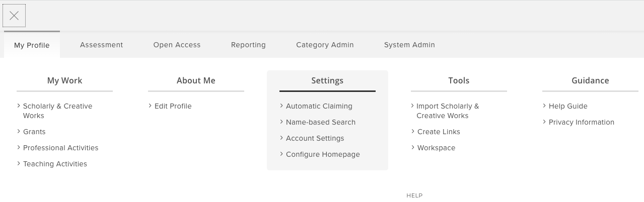The image size is (644, 202).
Task: Open Create Links tool
Action: 439,132
